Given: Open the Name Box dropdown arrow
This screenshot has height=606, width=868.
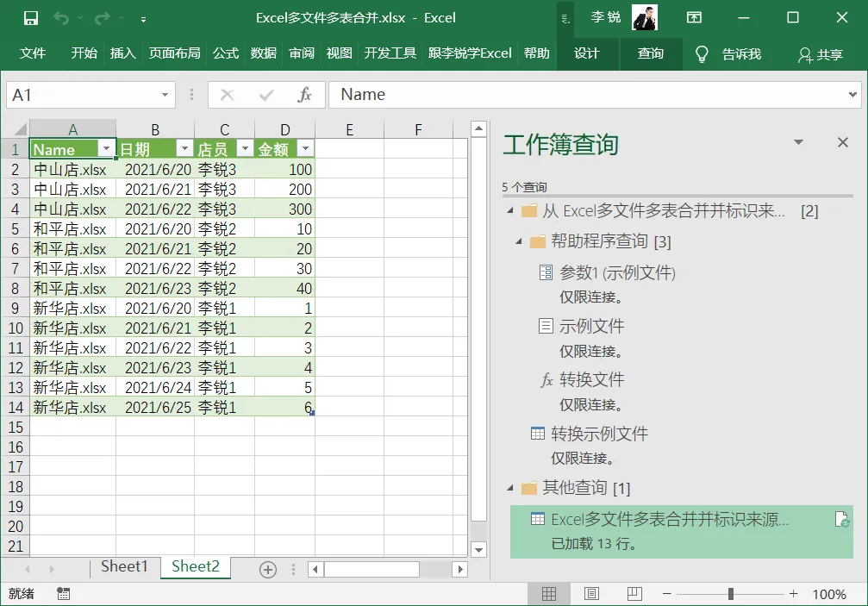Looking at the screenshot, I should pos(165,95).
